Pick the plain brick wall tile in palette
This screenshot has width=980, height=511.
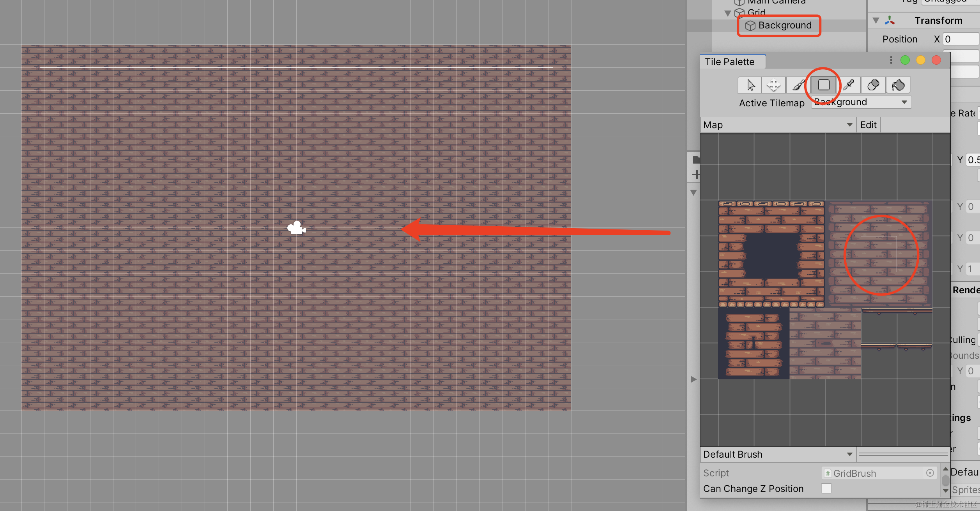(x=879, y=254)
